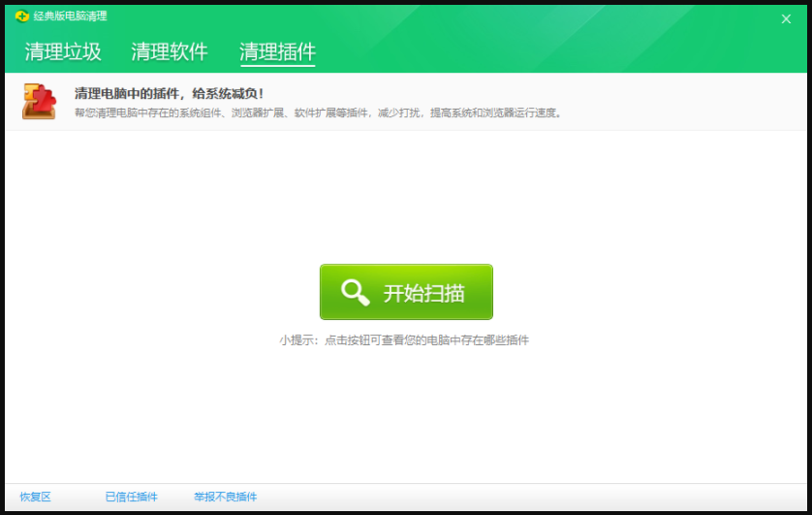The width and height of the screenshot is (812, 515).
Task: Close the 经典版电脑清理 window
Action: coord(786,18)
